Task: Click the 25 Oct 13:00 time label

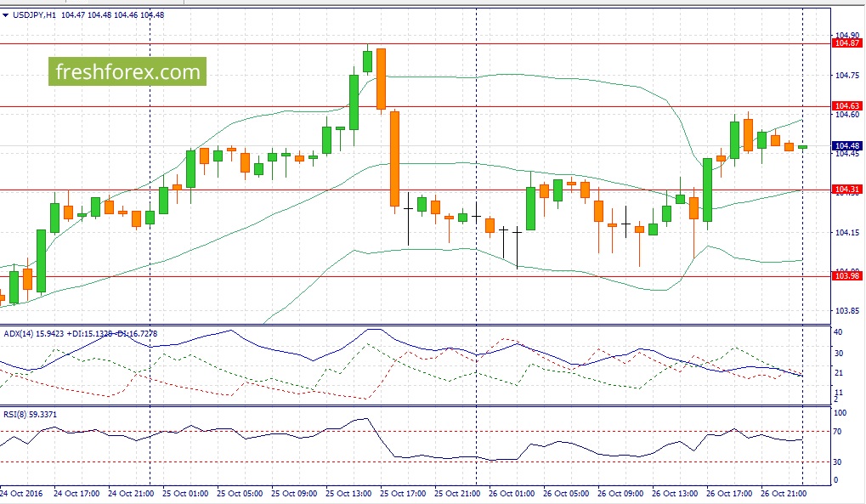Action: (348, 493)
